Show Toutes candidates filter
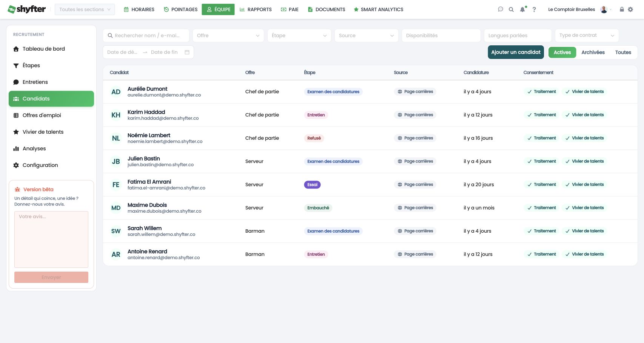Viewport: 644px width, 343px height. click(x=623, y=52)
